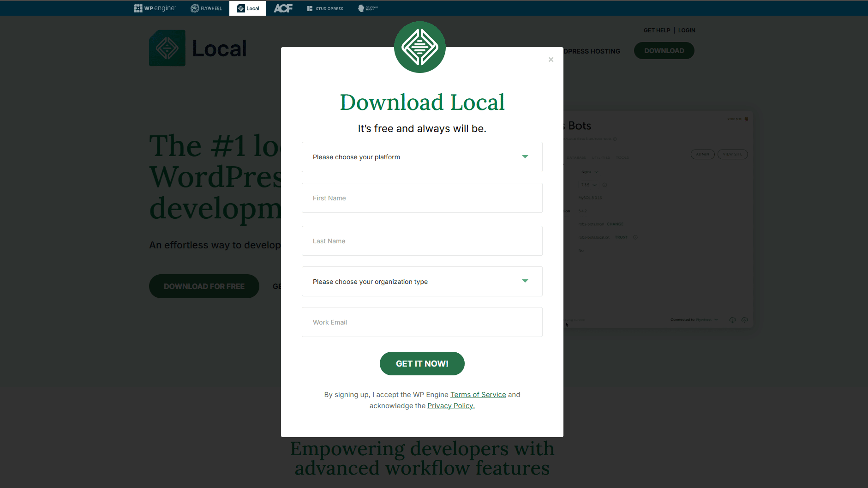This screenshot has height=488, width=868.
Task: Submit with the GET IT NOW! button
Action: coord(422,364)
